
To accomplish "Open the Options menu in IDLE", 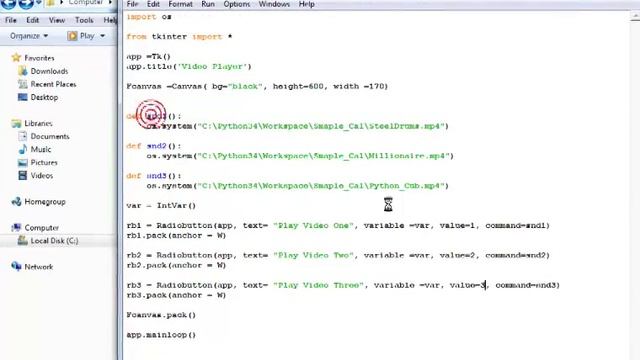I will (x=236, y=4).
